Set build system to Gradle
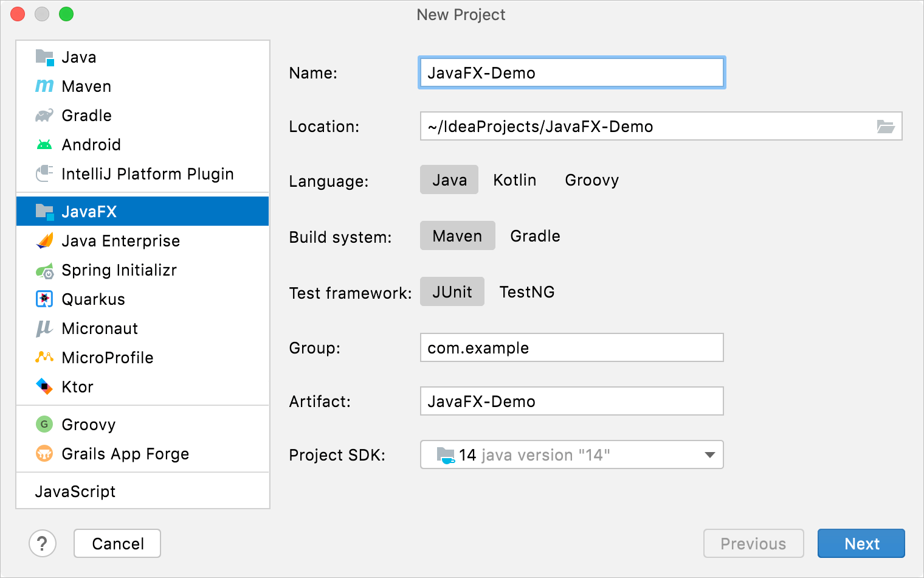Screen dimensions: 924x578 pyautogui.click(x=534, y=235)
